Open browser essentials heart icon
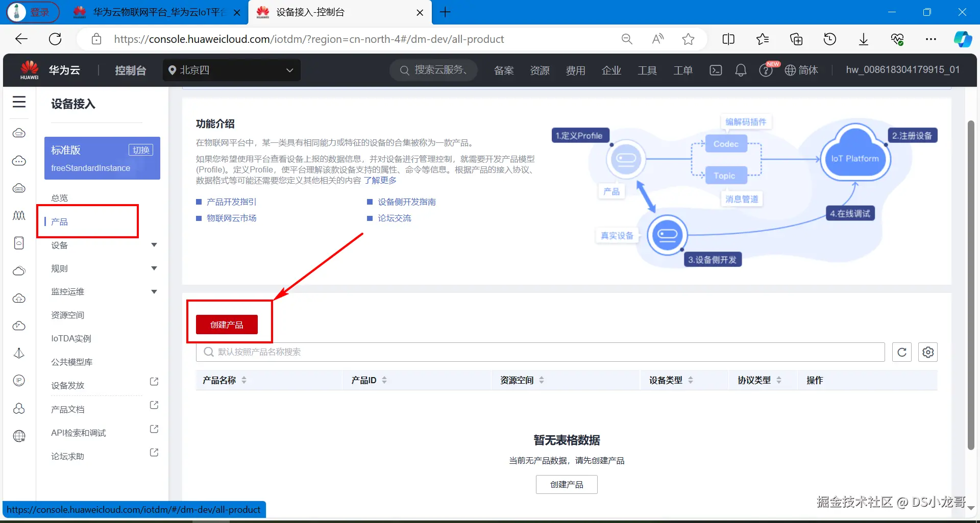The image size is (980, 523). (897, 39)
